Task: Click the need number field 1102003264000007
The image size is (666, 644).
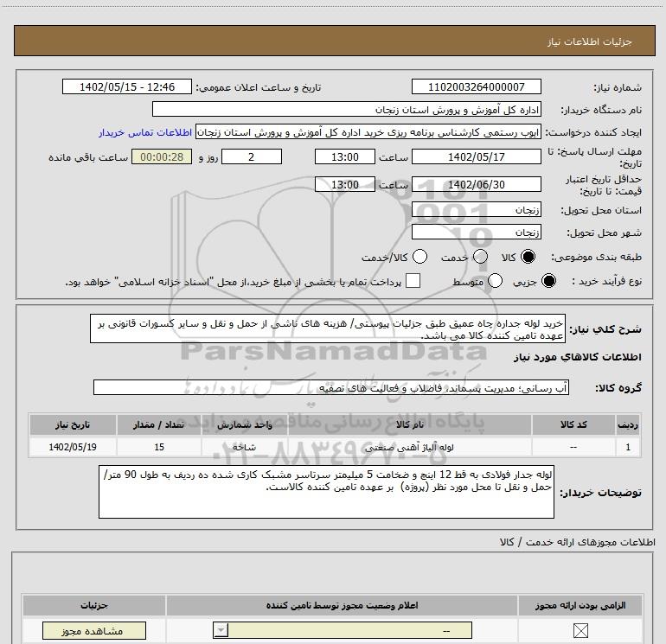Action: click(476, 86)
